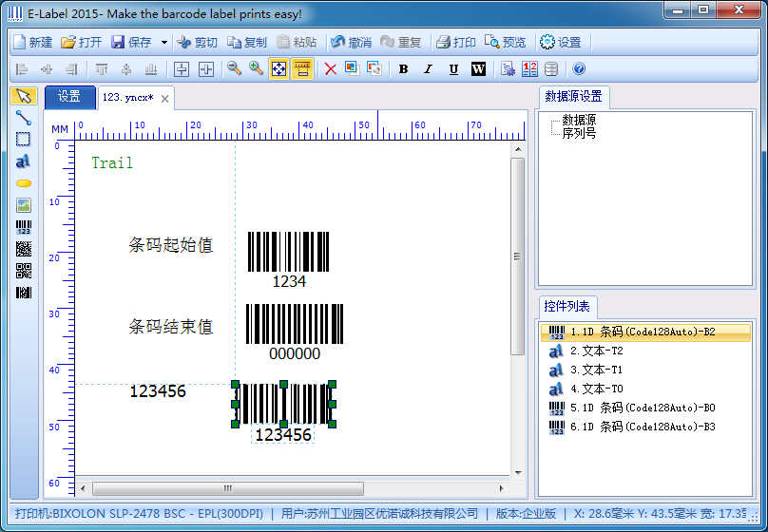Click the 粘贴 (Paste) button

click(297, 43)
